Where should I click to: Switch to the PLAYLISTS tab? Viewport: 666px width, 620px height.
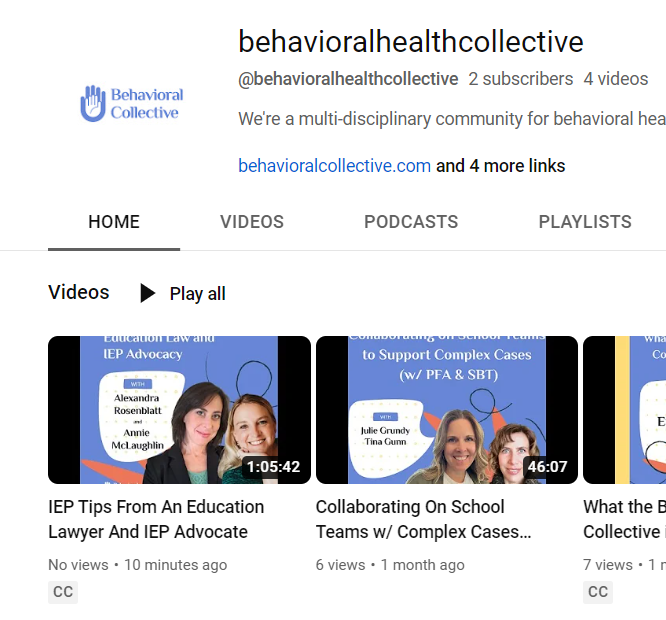pyautogui.click(x=585, y=222)
